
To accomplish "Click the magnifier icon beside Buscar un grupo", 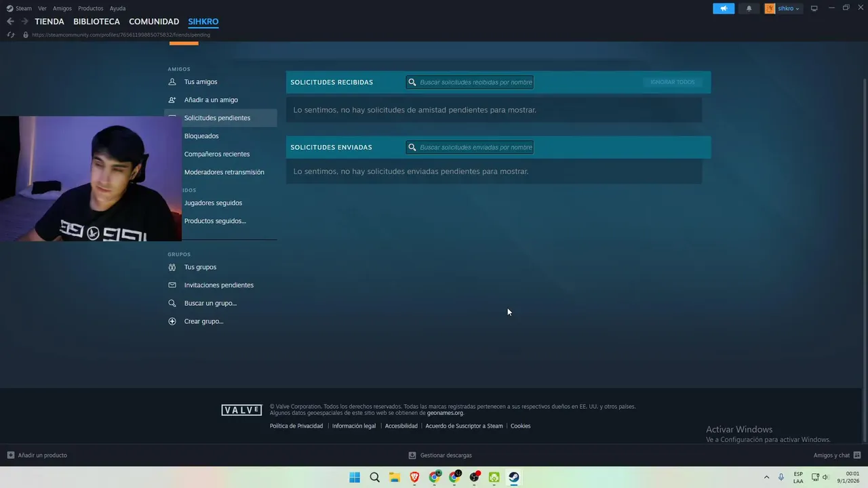I will [x=172, y=303].
